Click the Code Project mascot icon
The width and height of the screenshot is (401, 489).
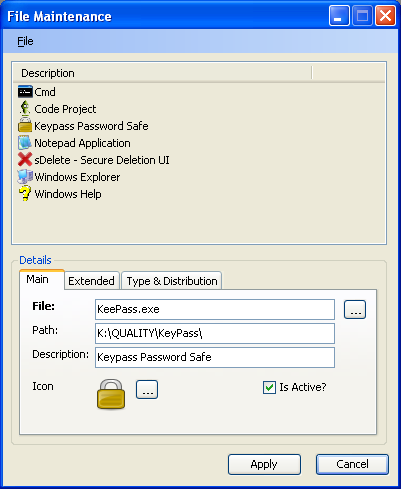coord(25,109)
